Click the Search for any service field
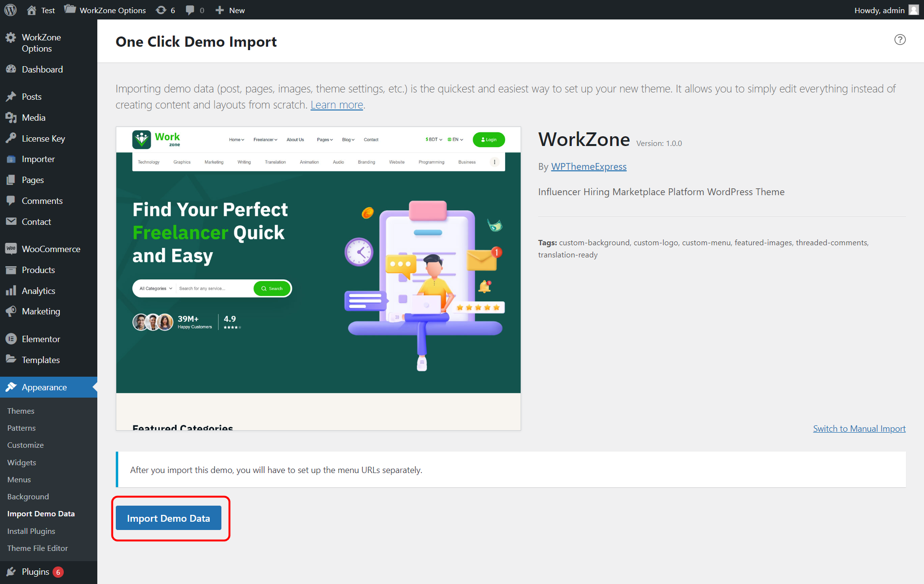The width and height of the screenshot is (924, 584). [214, 289]
